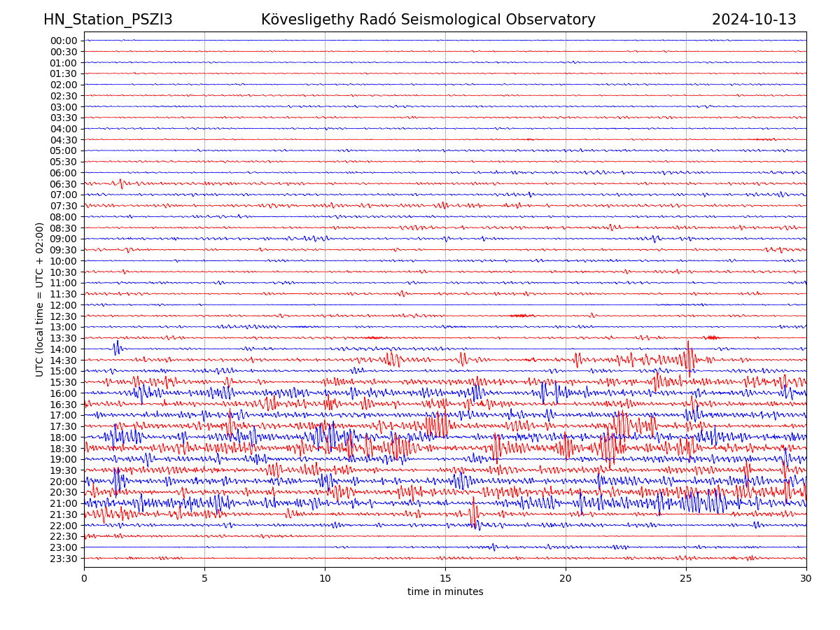Click the x-axis tick labeled 25
Viewport: 840px width, 630px height.
[x=686, y=578]
